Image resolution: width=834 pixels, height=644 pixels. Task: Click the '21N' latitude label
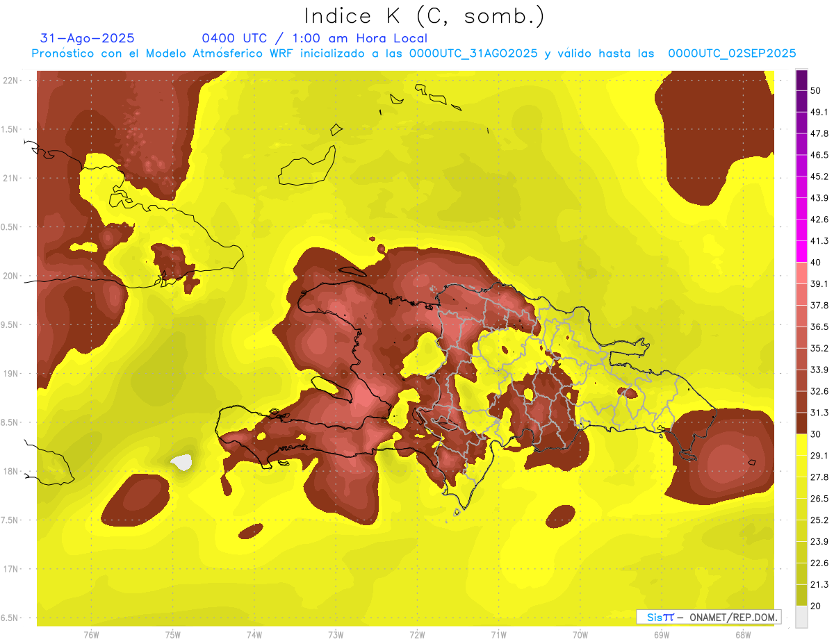click(x=10, y=179)
